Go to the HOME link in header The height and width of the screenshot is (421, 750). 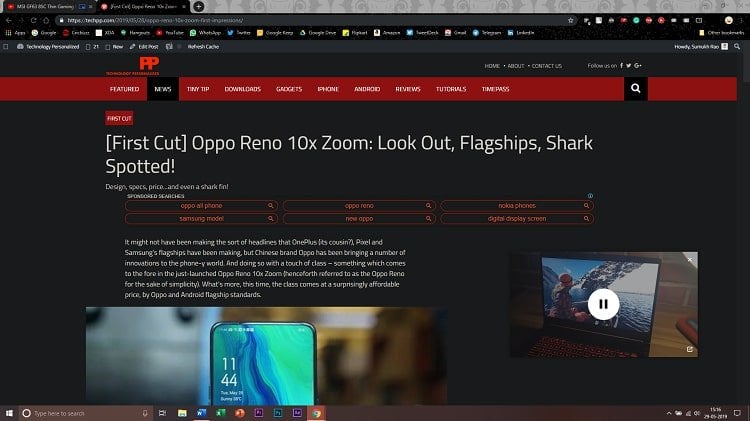tap(492, 66)
